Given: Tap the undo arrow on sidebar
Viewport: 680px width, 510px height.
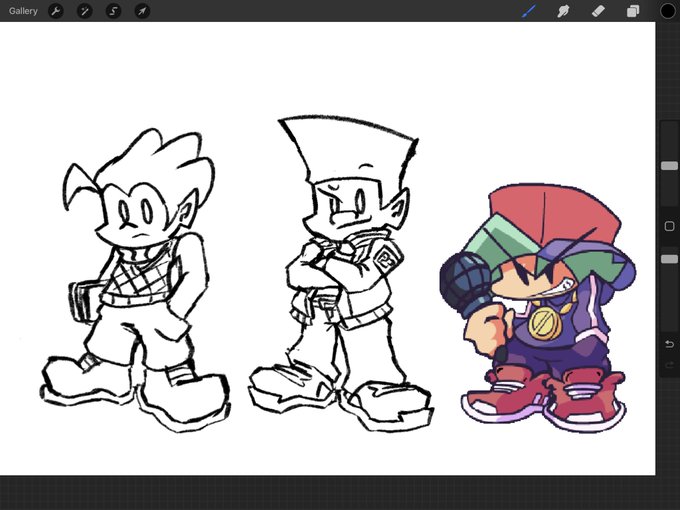Looking at the screenshot, I should tap(669, 344).
